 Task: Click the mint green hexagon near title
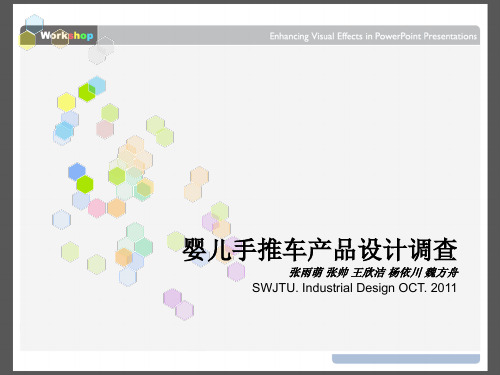144,247
